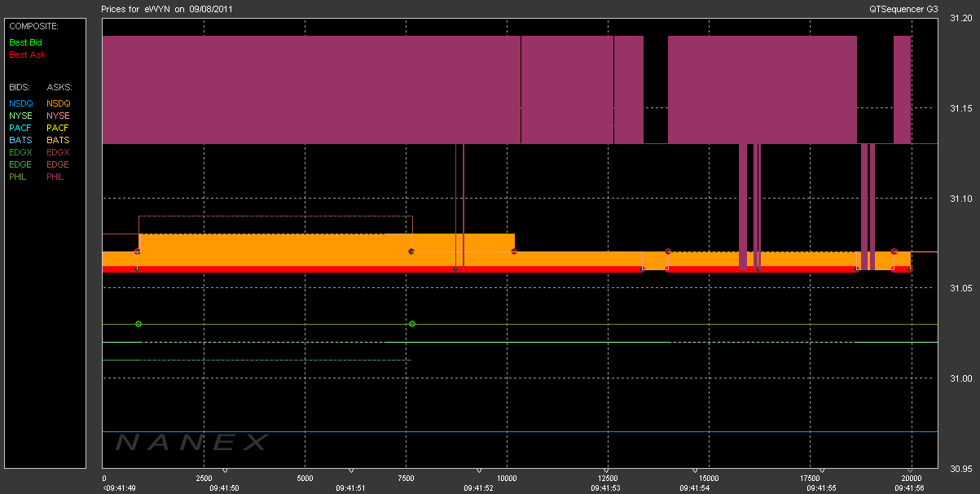
Task: Click the triangle tick marker above 09:41:50
Action: pyautogui.click(x=225, y=471)
